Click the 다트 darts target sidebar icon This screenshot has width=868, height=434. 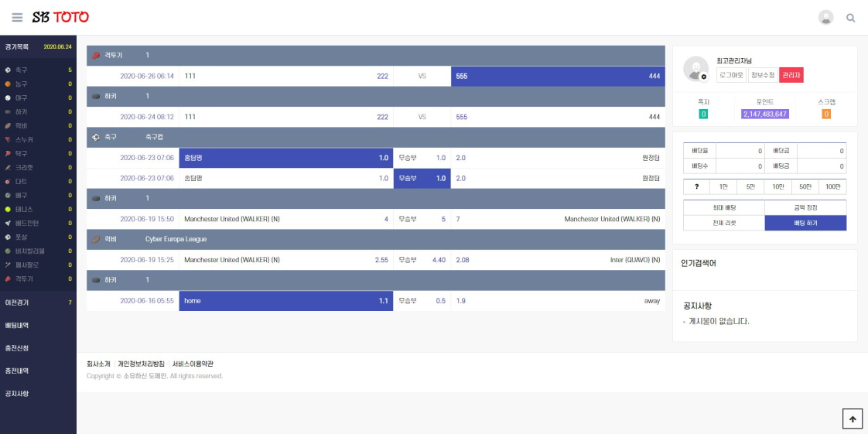[x=8, y=182]
